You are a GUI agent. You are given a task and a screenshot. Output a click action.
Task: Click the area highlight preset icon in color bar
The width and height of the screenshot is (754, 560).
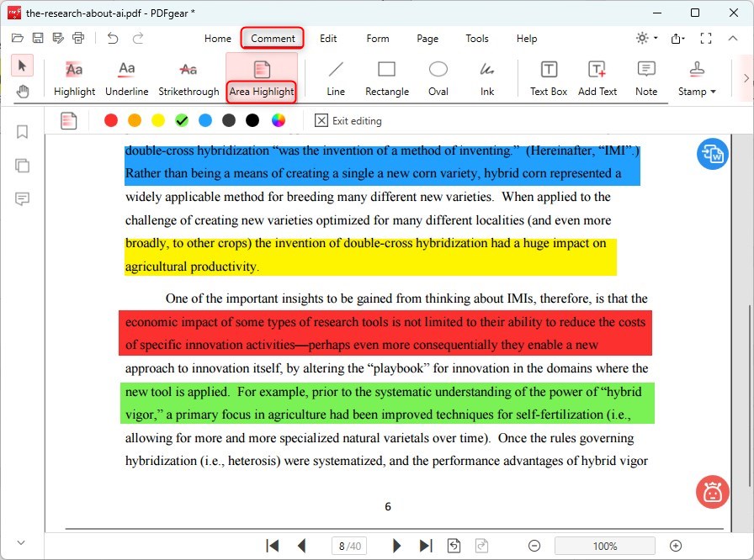(69, 120)
